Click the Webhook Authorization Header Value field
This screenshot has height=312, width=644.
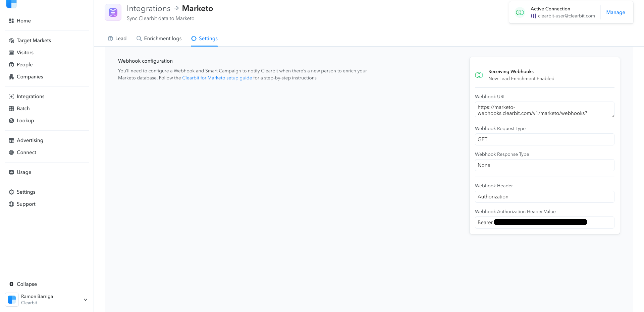pos(544,223)
